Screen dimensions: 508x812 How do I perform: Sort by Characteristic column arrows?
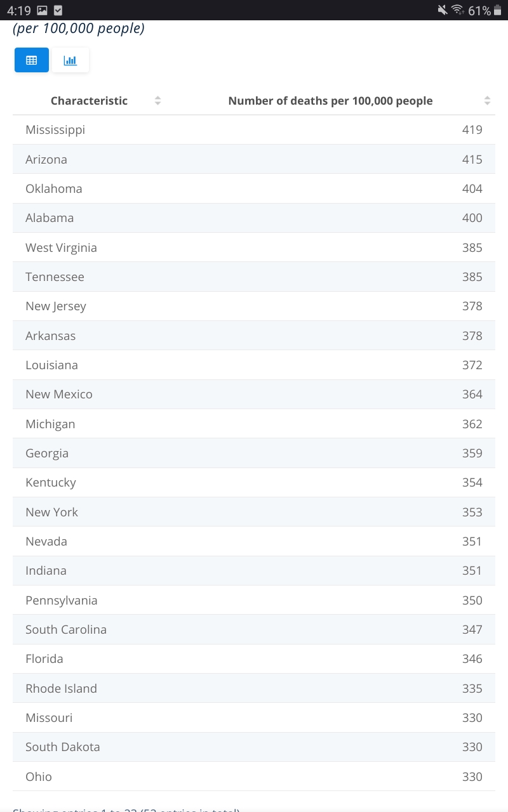point(157,101)
